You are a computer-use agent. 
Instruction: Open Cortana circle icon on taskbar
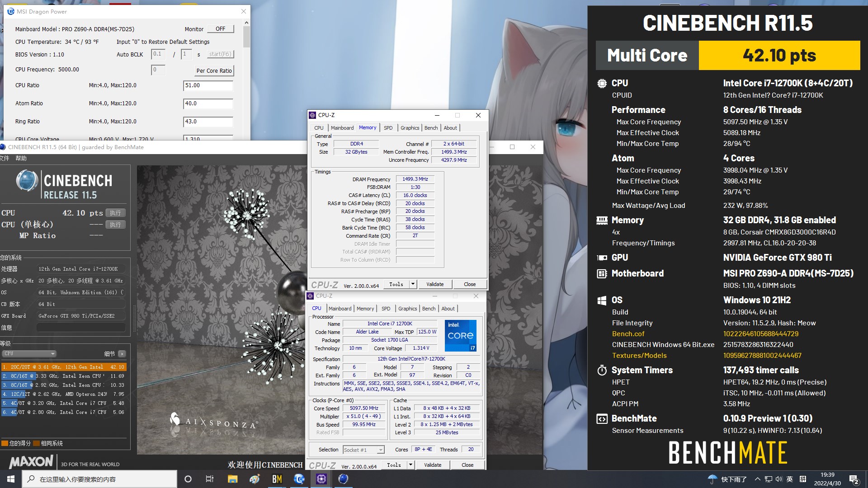188,479
